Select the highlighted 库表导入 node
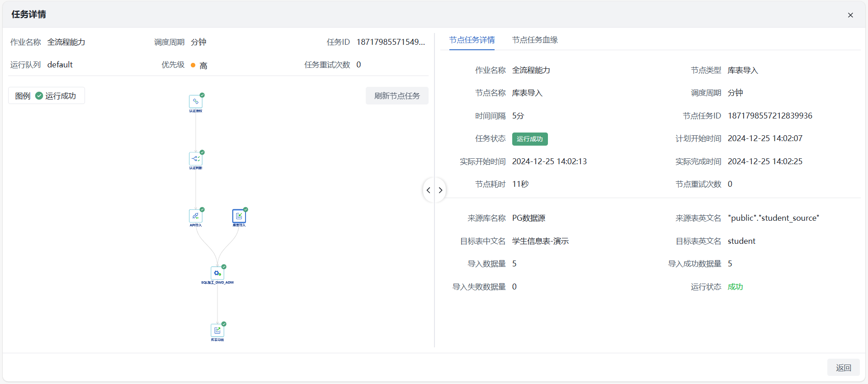 (x=239, y=216)
